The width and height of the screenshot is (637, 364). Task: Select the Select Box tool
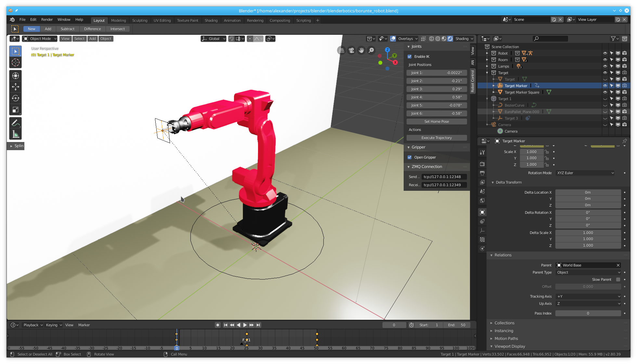16,51
